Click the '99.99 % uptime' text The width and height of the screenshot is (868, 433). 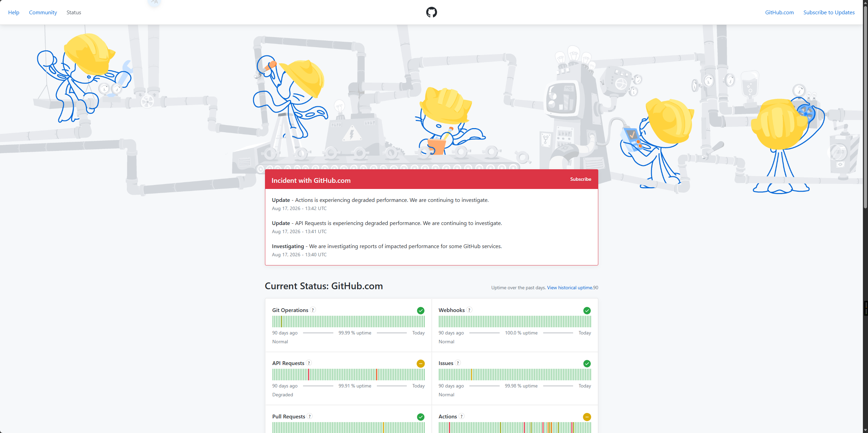click(355, 333)
